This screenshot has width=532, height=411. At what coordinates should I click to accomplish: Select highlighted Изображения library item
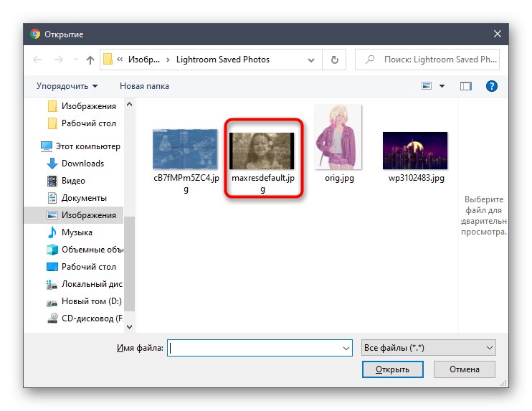(74, 215)
